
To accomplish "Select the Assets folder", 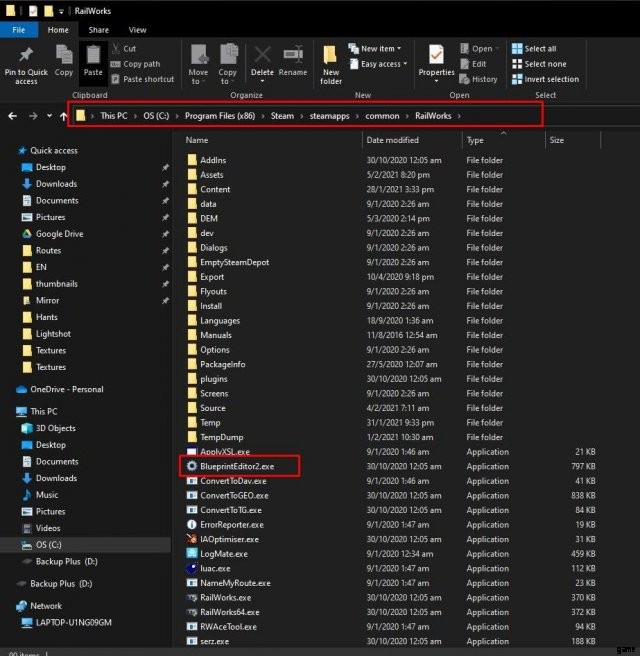I will 212,175.
